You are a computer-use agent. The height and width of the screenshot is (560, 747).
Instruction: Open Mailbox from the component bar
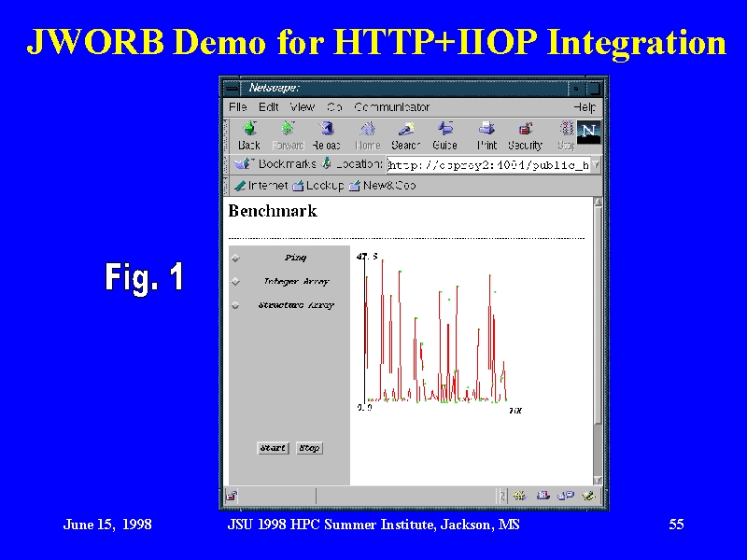click(x=543, y=496)
